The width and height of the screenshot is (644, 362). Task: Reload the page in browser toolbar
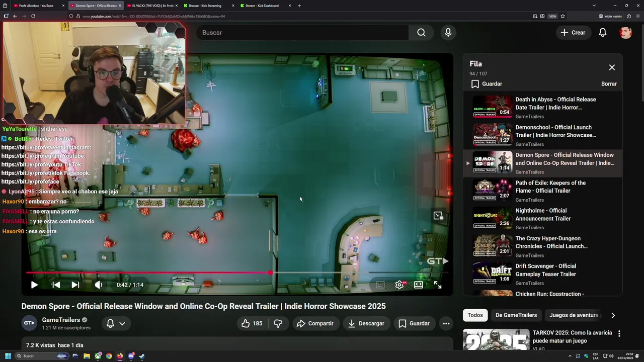[x=33, y=16]
